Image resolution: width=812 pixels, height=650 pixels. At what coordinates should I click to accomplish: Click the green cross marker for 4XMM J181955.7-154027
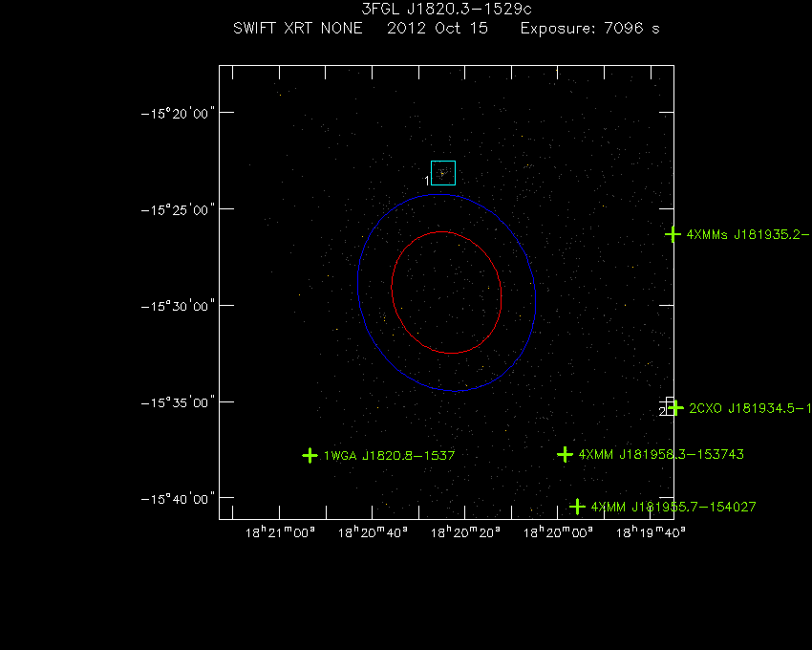pos(577,507)
